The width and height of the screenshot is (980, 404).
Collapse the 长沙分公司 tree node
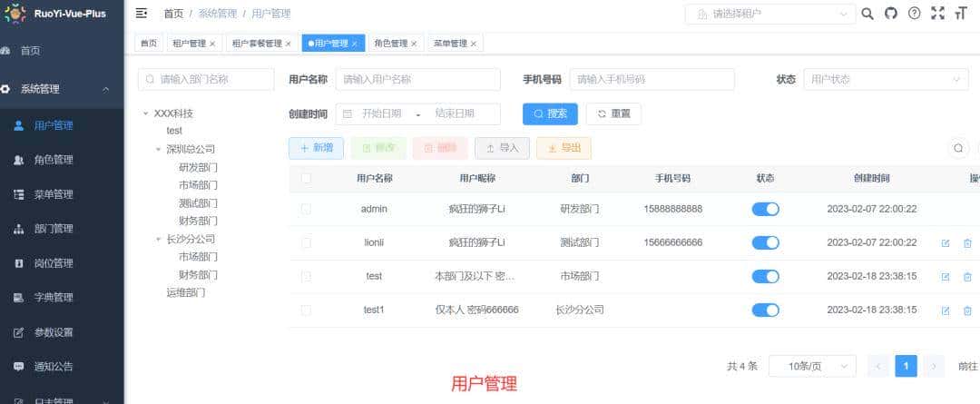coord(158,239)
